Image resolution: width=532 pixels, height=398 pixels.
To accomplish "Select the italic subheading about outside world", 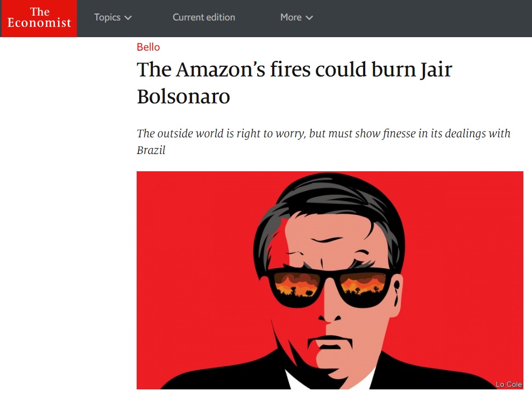I will [x=323, y=142].
